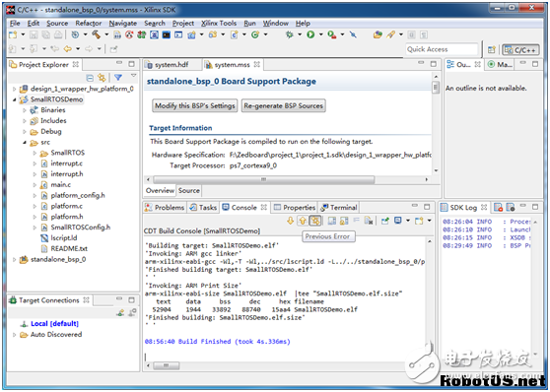550x392 pixels.
Task: Click the Quick Access input field
Action: [x=442, y=49]
